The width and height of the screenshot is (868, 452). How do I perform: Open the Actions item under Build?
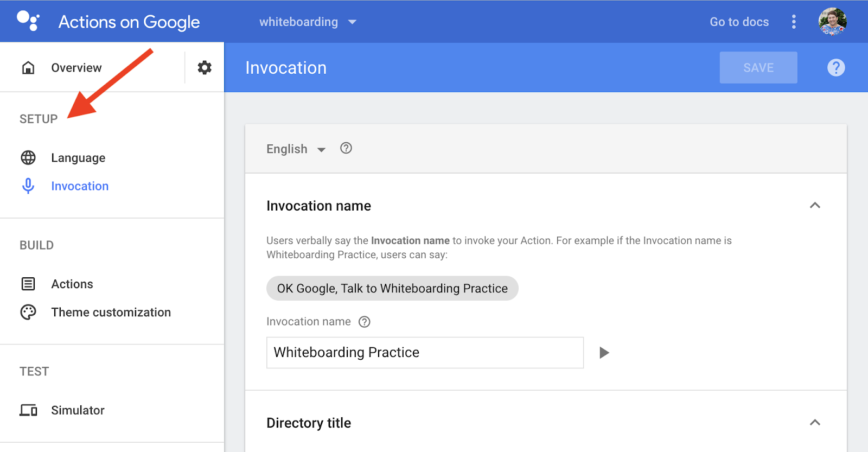tap(72, 284)
